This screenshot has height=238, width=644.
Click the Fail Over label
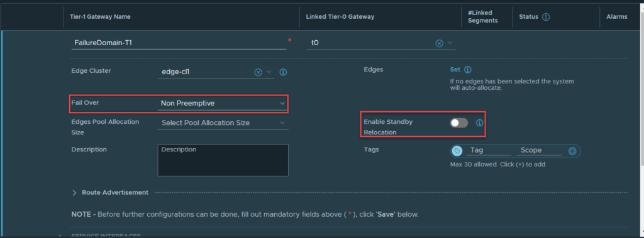[85, 102]
